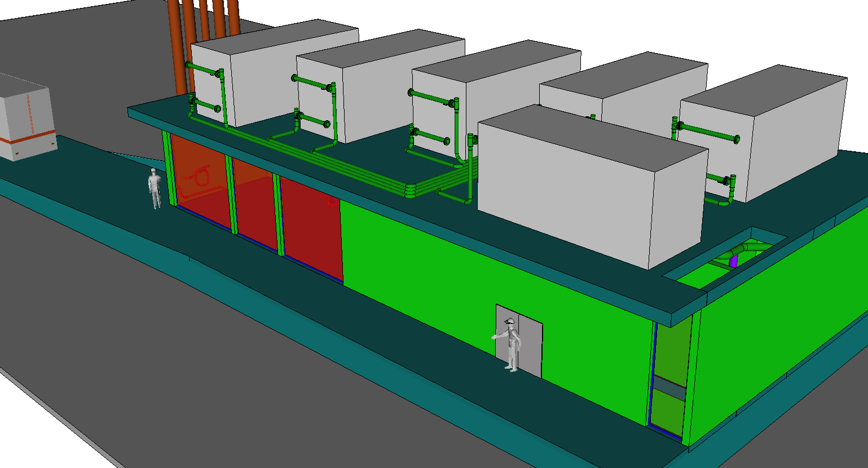The image size is (868, 468).
Task: Select the small red symbol on red wall
Action: tap(331, 201)
